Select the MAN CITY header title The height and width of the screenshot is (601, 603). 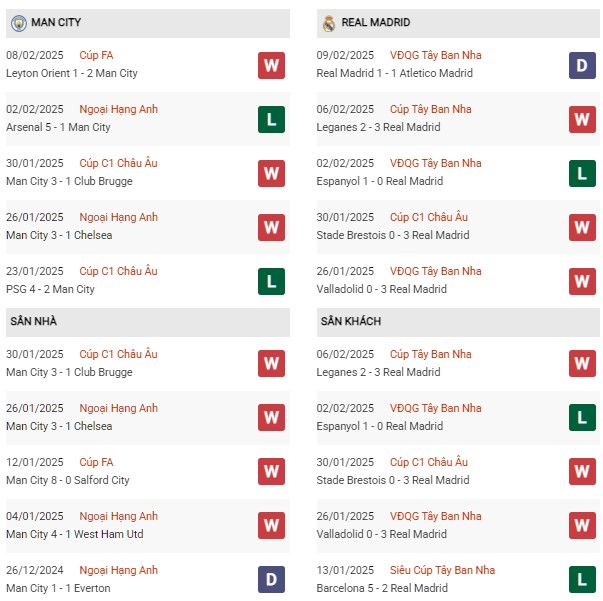(56, 22)
